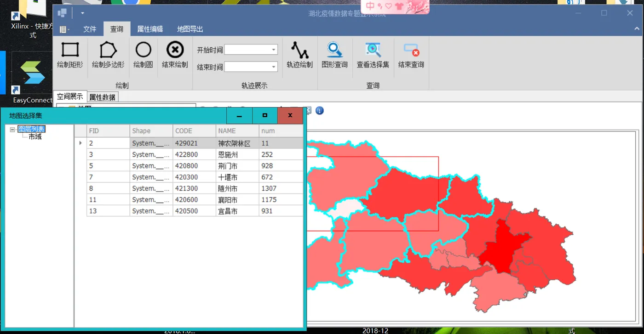Click the 十堰市 name cell
This screenshot has height=334, width=644.
point(237,177)
